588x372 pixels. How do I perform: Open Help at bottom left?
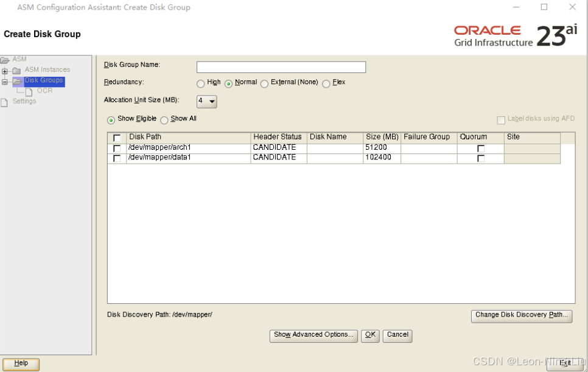click(x=21, y=363)
